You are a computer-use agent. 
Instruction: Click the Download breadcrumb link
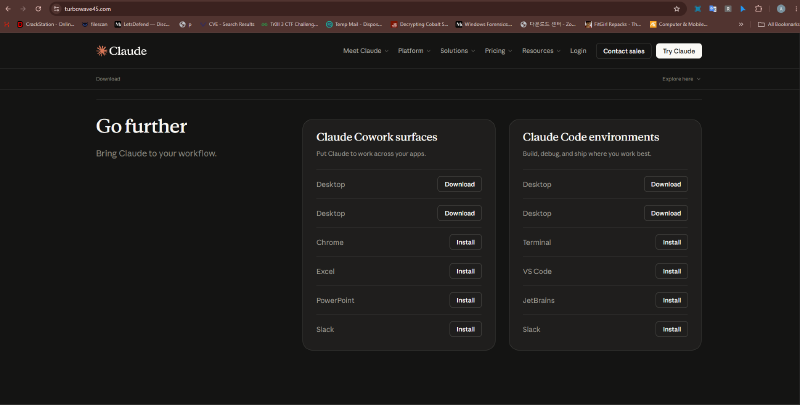click(108, 79)
